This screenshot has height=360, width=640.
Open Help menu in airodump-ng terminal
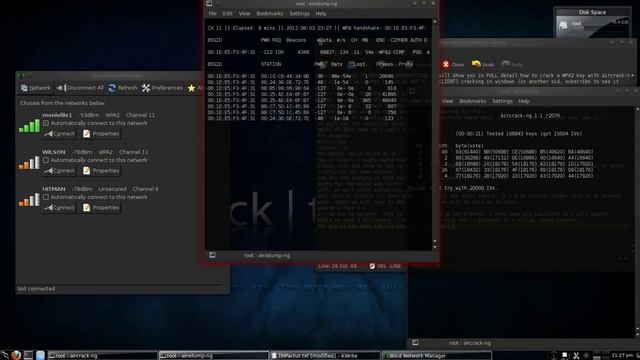321,13
